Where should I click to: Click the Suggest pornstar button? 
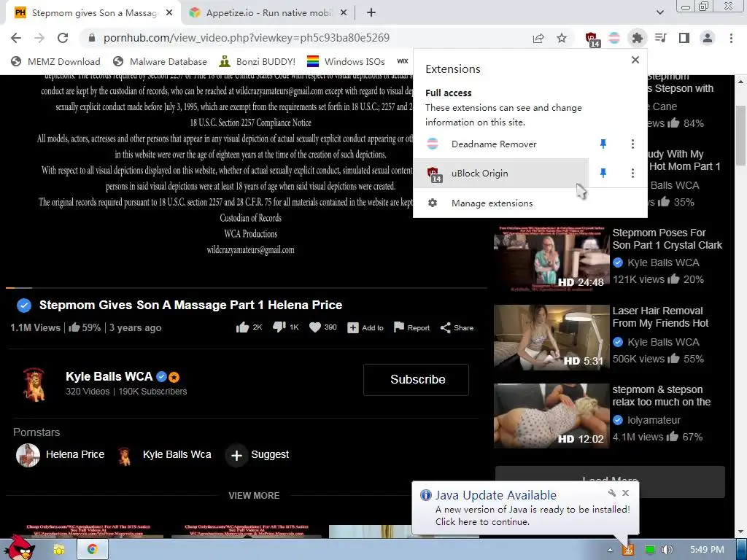point(258,455)
